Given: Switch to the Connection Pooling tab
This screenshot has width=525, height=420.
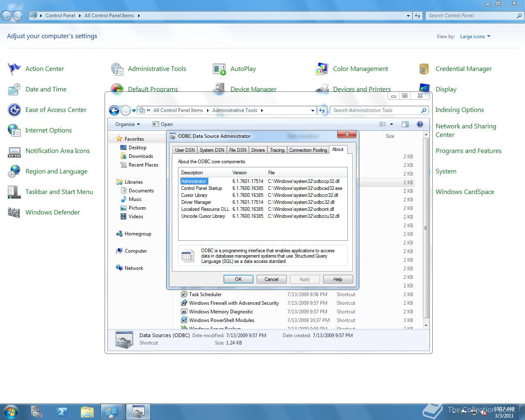Looking at the screenshot, I should point(308,150).
